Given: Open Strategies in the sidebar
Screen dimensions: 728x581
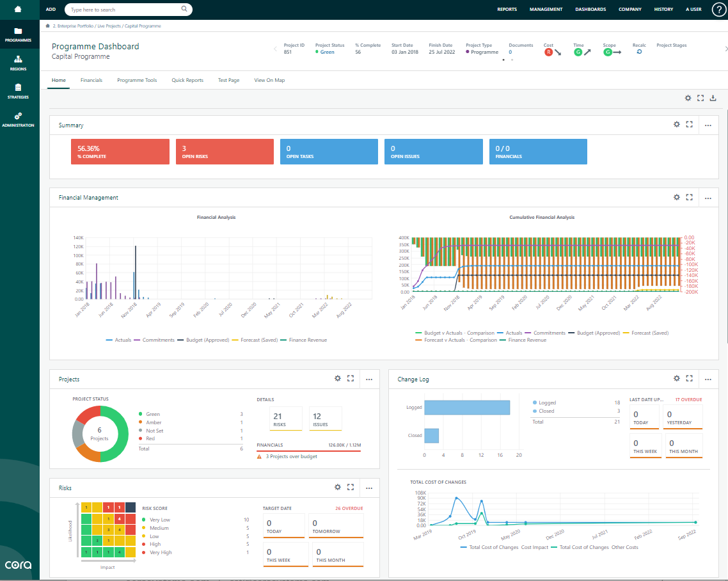Looking at the screenshot, I should click(x=18, y=92).
